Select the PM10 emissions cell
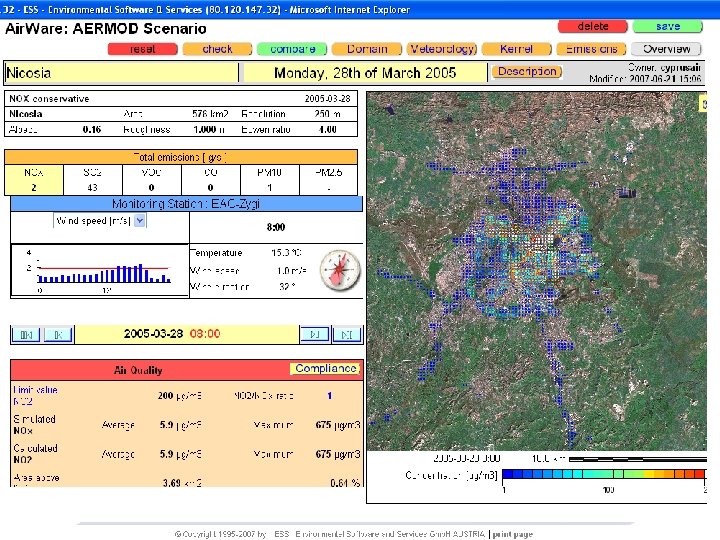This screenshot has height=540, width=720. [x=270, y=180]
